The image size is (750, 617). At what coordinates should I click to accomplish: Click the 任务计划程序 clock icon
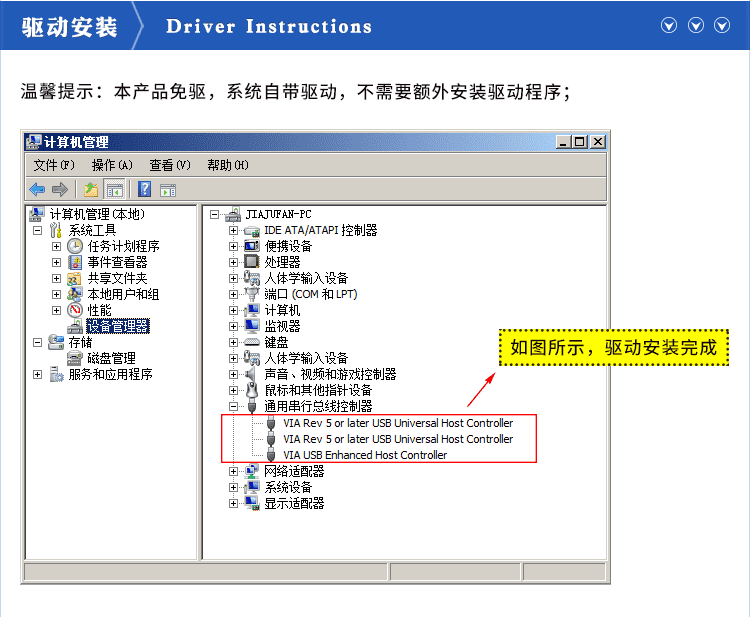tap(75, 246)
